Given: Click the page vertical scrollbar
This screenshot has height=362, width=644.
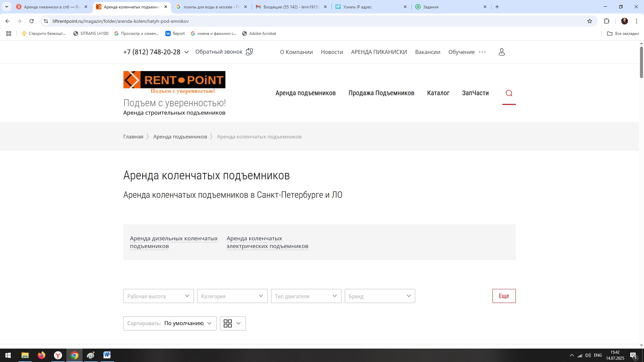Looking at the screenshot, I should click(x=641, y=62).
